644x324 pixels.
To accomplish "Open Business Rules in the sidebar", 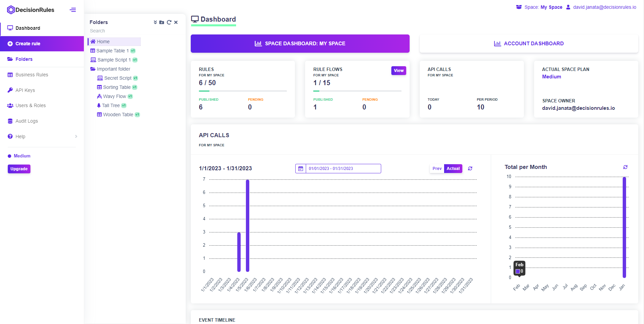I will (x=32, y=75).
